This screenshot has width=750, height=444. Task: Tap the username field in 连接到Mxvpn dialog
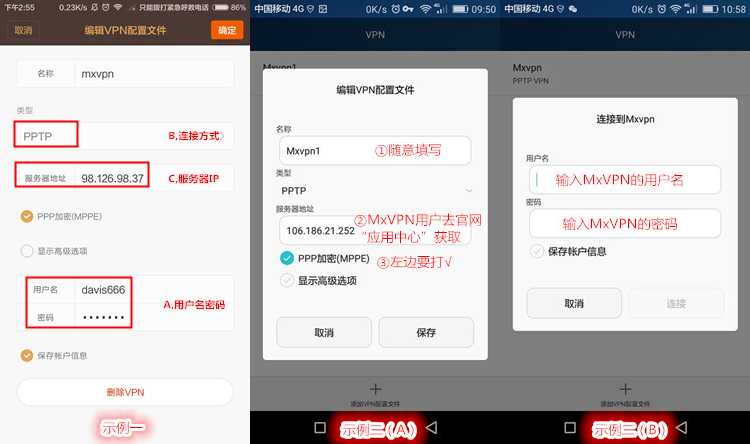click(x=625, y=180)
